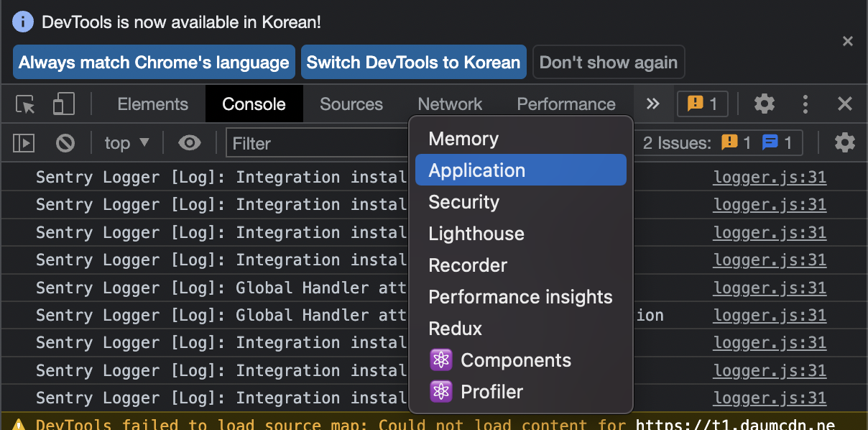The width and height of the screenshot is (868, 430).
Task: Open logger.js:31 link on last log row
Action: pyautogui.click(x=770, y=398)
